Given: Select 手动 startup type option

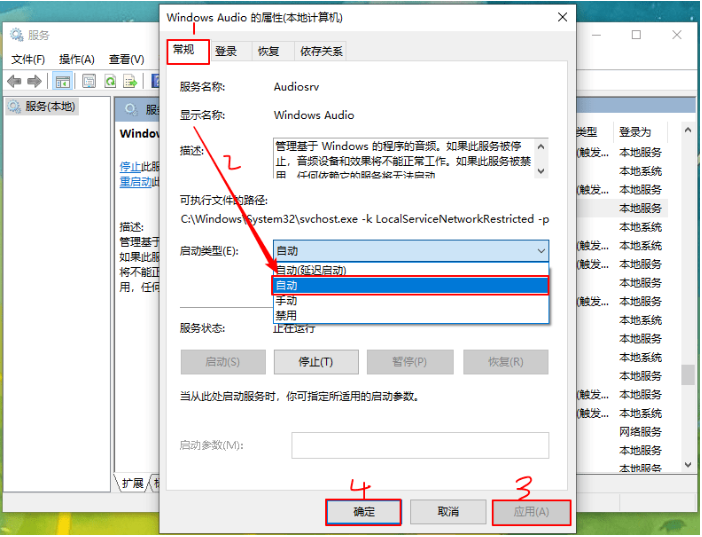Looking at the screenshot, I should 411,301.
